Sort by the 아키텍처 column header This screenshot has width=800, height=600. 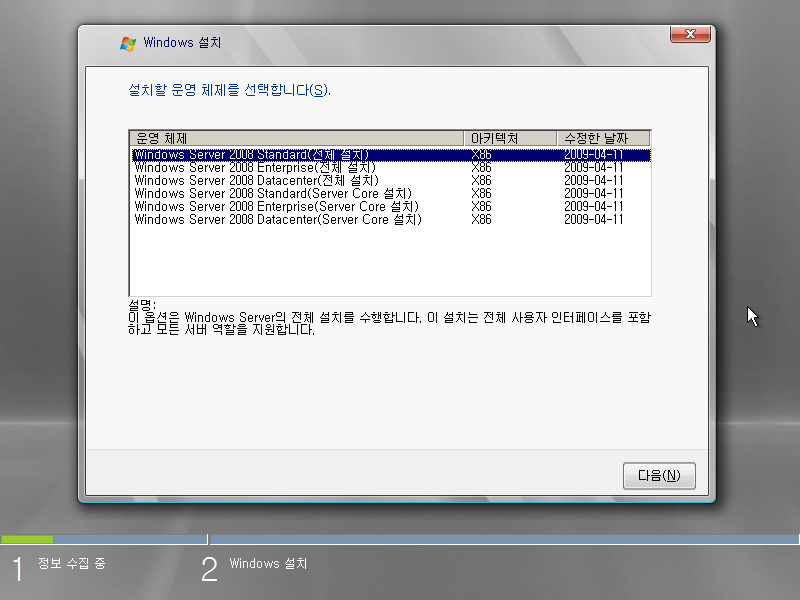coord(510,138)
